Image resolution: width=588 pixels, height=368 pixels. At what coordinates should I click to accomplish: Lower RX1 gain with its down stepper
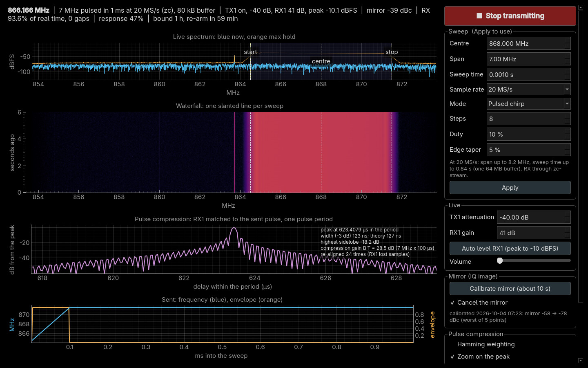[x=567, y=236]
